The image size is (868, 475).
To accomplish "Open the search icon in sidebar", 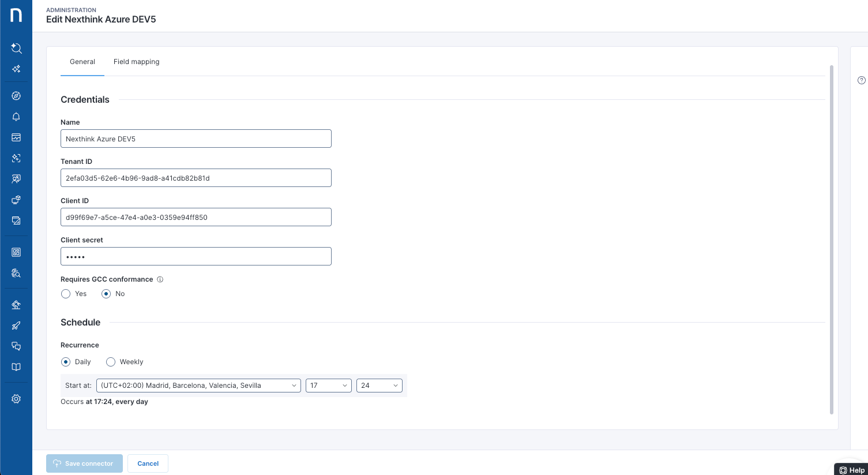I will pos(16,48).
